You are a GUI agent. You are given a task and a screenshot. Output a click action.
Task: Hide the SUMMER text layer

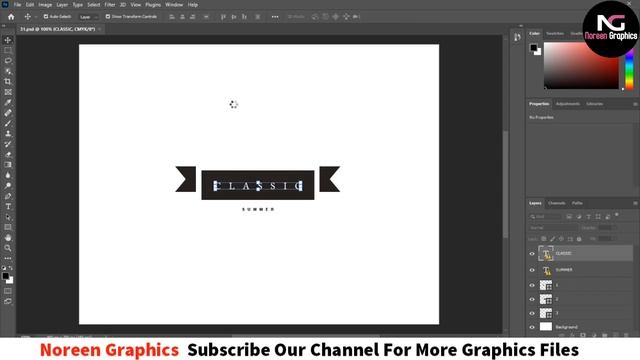[x=532, y=270]
